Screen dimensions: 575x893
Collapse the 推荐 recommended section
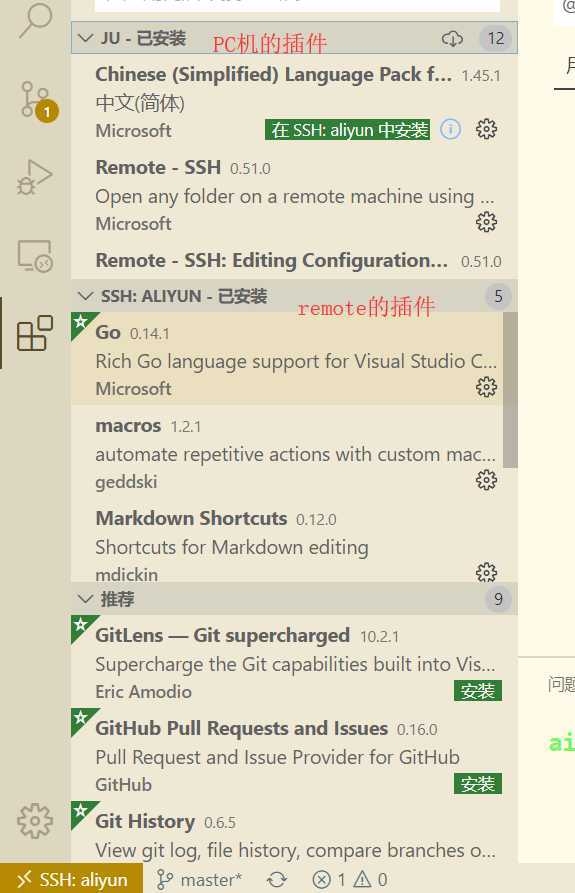[x=85, y=599]
